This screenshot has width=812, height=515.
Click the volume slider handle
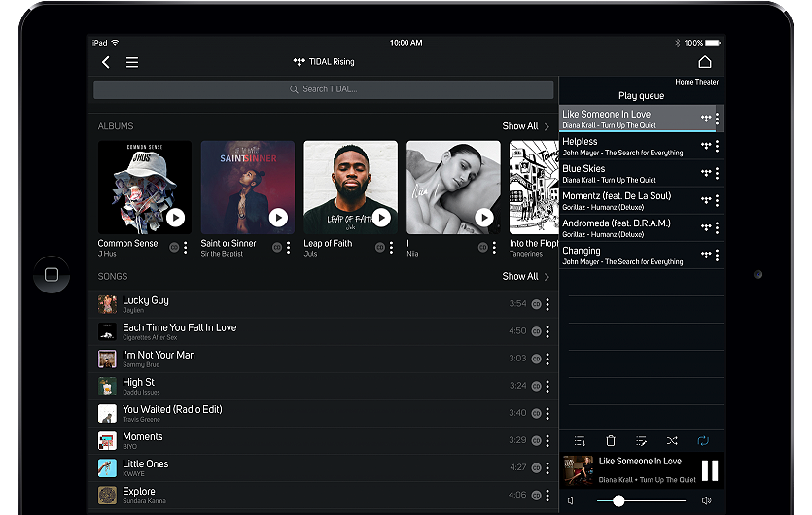(x=618, y=500)
